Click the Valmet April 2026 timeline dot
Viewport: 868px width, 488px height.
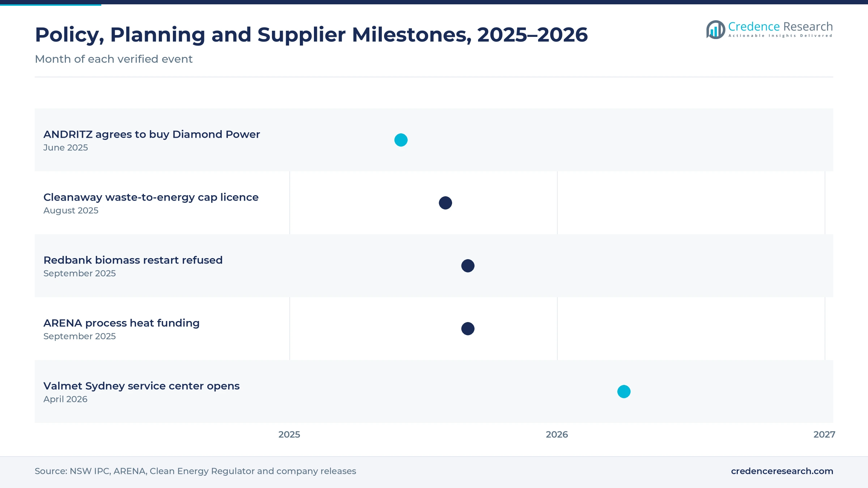coord(624,391)
